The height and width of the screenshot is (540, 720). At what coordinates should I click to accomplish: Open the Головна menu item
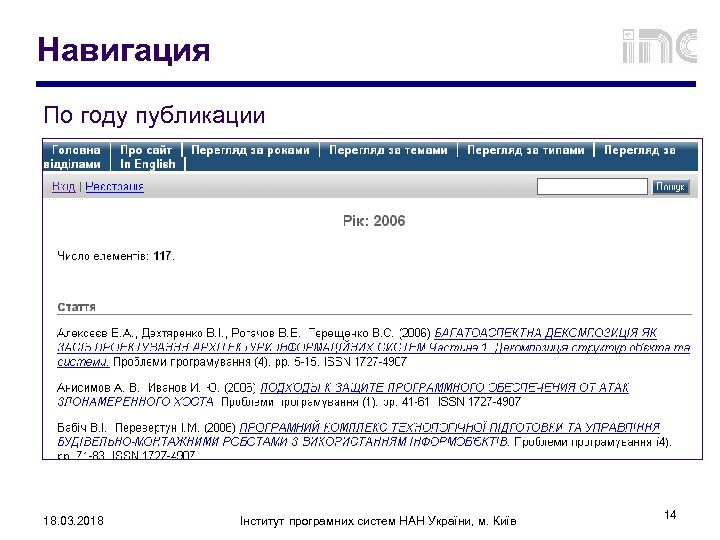point(76,150)
